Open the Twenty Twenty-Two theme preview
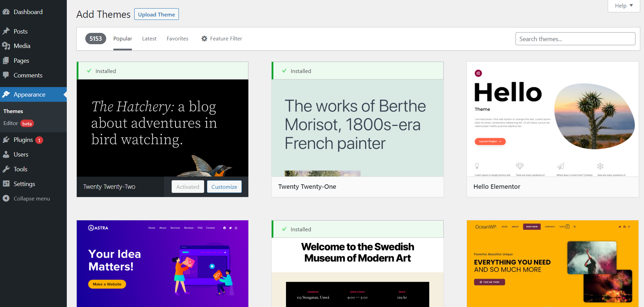644x307 pixels. click(163, 128)
